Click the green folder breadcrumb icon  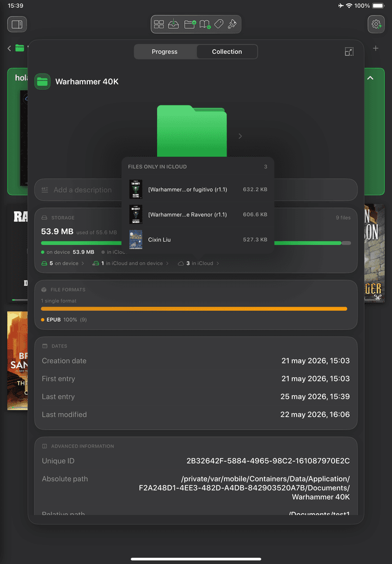click(x=20, y=48)
